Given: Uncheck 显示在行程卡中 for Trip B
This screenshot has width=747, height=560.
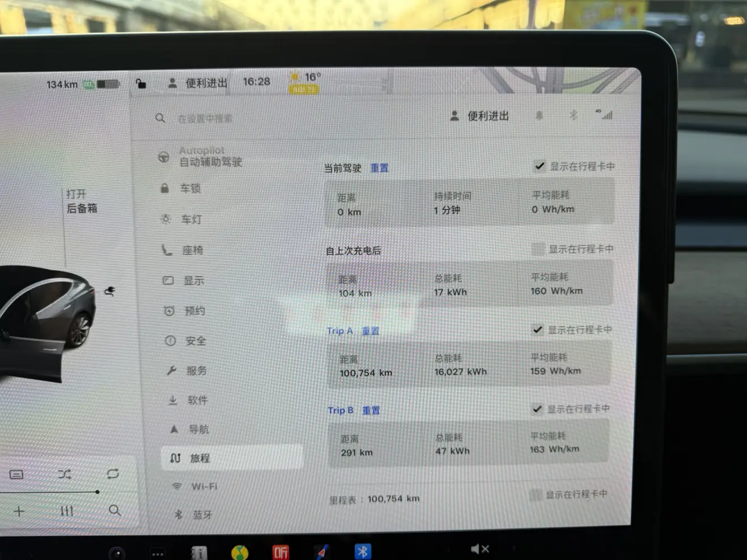Looking at the screenshot, I should tap(537, 408).
